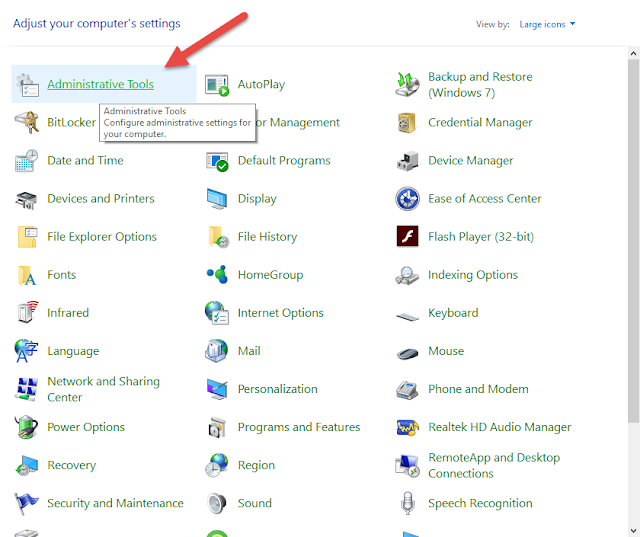Open the Indexing Options magnifier icon

point(407,275)
